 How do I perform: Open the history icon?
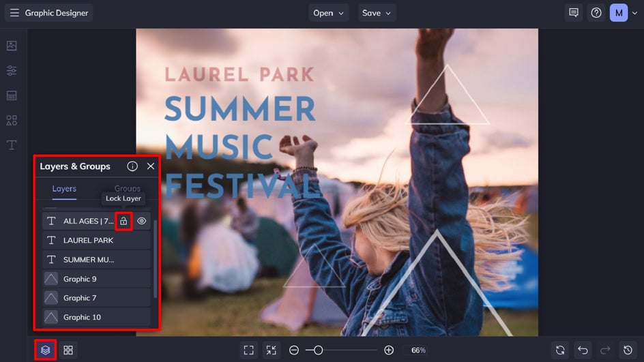click(x=628, y=350)
